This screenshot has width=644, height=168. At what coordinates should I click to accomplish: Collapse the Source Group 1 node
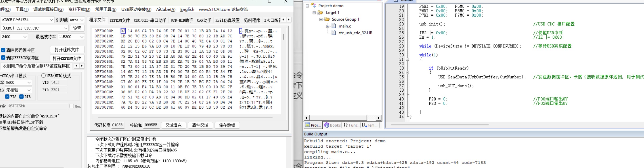[321, 19]
